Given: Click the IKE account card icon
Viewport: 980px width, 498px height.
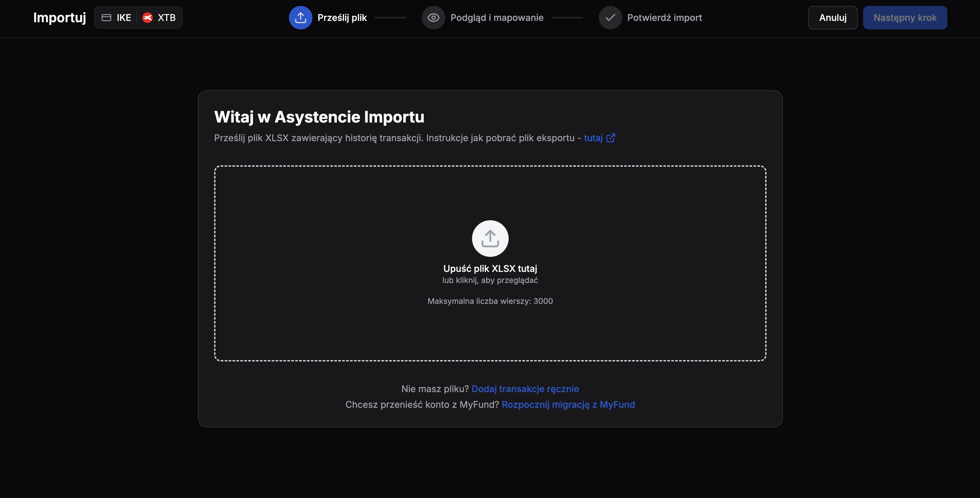Looking at the screenshot, I should click(106, 18).
